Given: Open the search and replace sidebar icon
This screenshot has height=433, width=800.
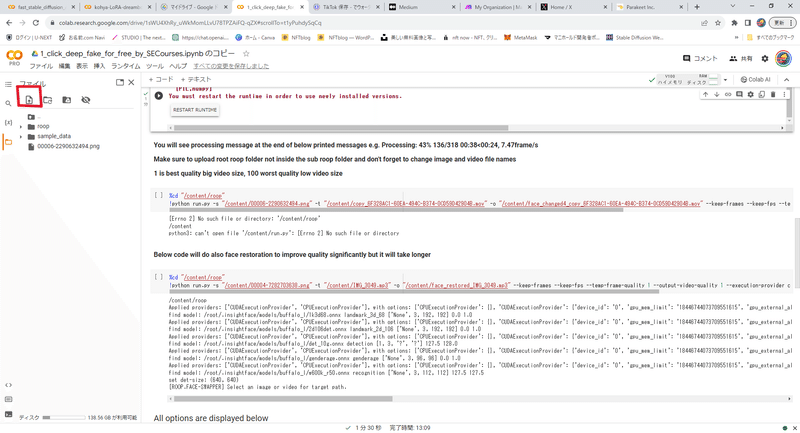Looking at the screenshot, I should pyautogui.click(x=8, y=104).
